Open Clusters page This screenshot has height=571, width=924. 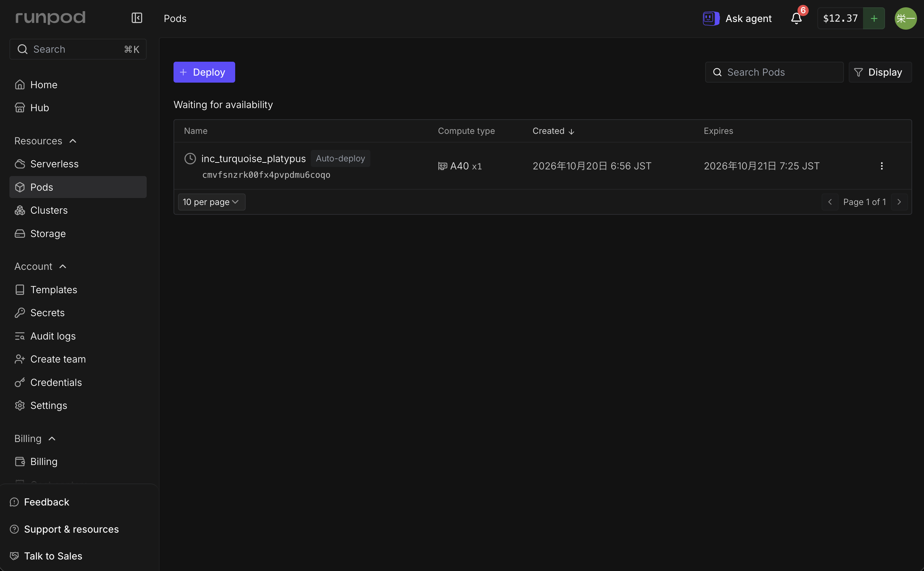[78, 210]
